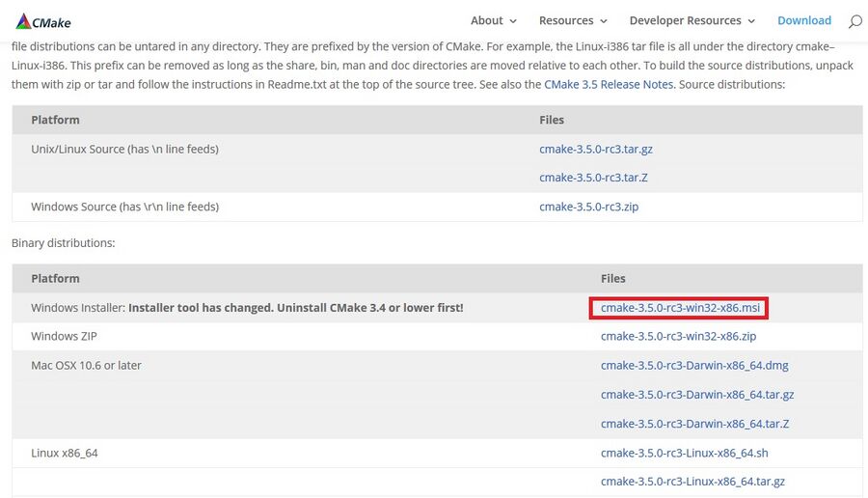
Task: Download the Darwin-x86_64.tar.gz Mac archive
Action: tap(696, 395)
